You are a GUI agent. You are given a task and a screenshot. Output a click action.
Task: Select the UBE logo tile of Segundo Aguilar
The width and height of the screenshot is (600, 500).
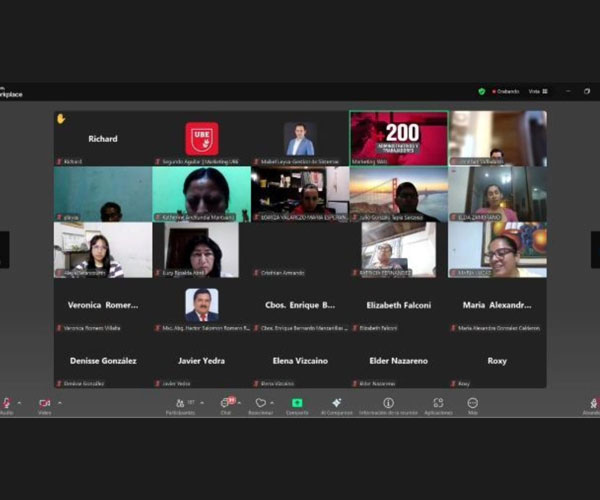click(202, 138)
